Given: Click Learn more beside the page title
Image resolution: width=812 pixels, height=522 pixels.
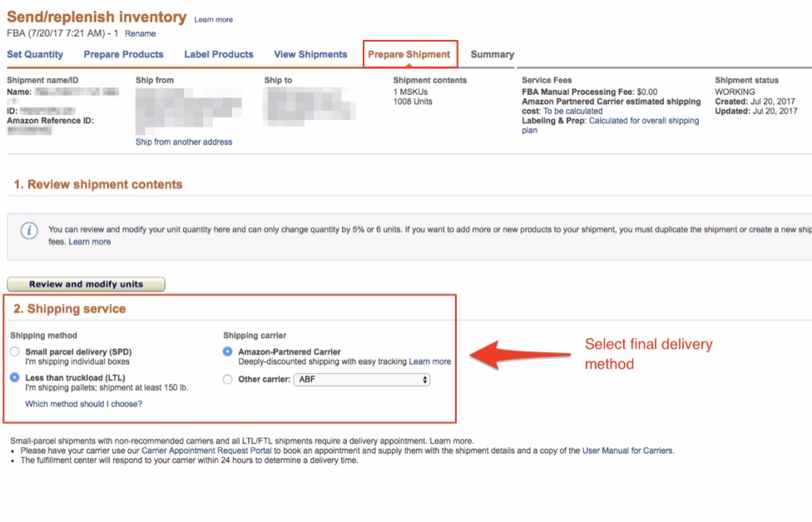Looking at the screenshot, I should pos(213,20).
